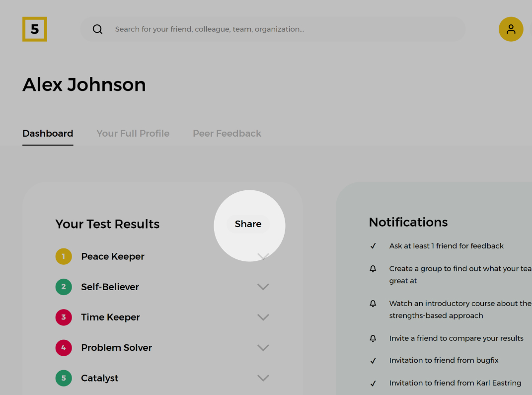Expand the Problem Solver chevron

[x=263, y=348]
